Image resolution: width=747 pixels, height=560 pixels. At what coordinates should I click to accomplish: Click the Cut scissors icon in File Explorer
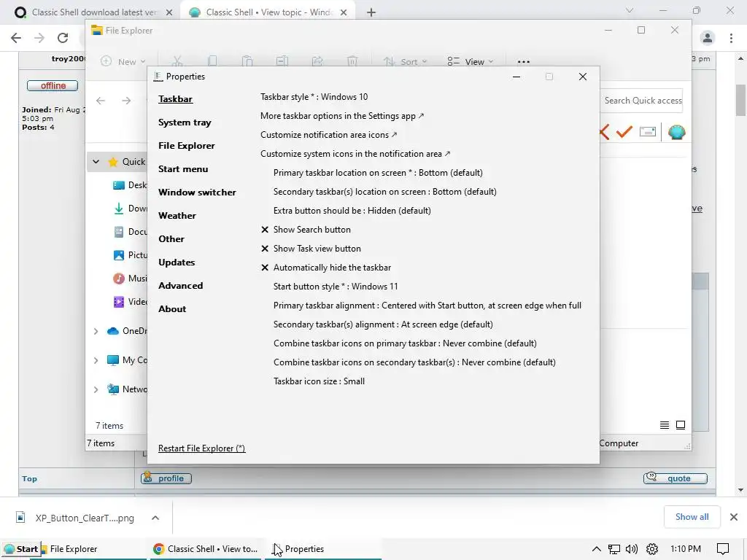coord(177,61)
